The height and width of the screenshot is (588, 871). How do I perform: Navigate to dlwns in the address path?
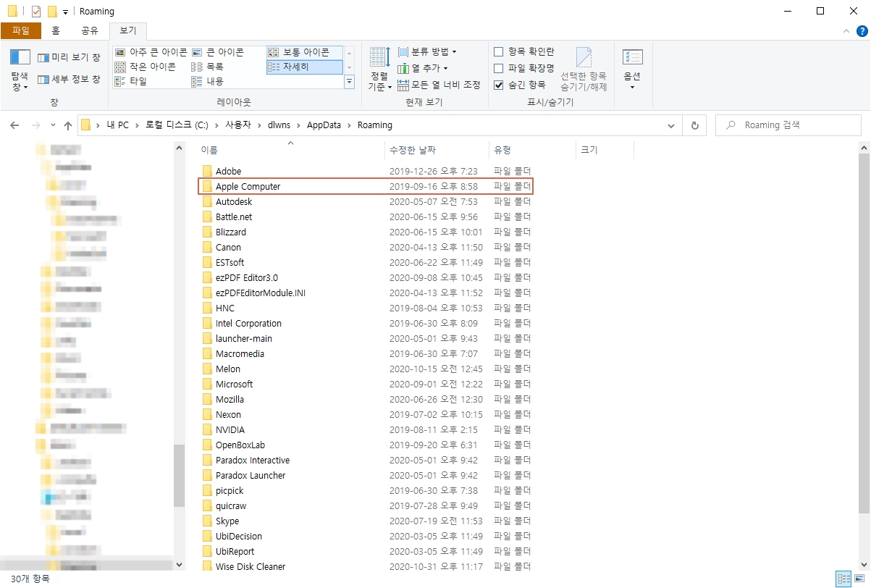pyautogui.click(x=278, y=125)
